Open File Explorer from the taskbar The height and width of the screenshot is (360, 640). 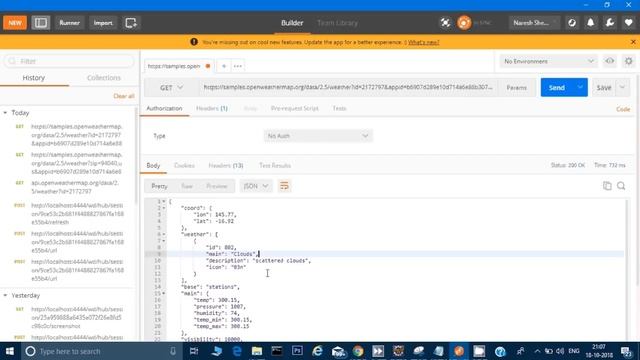coord(257,351)
